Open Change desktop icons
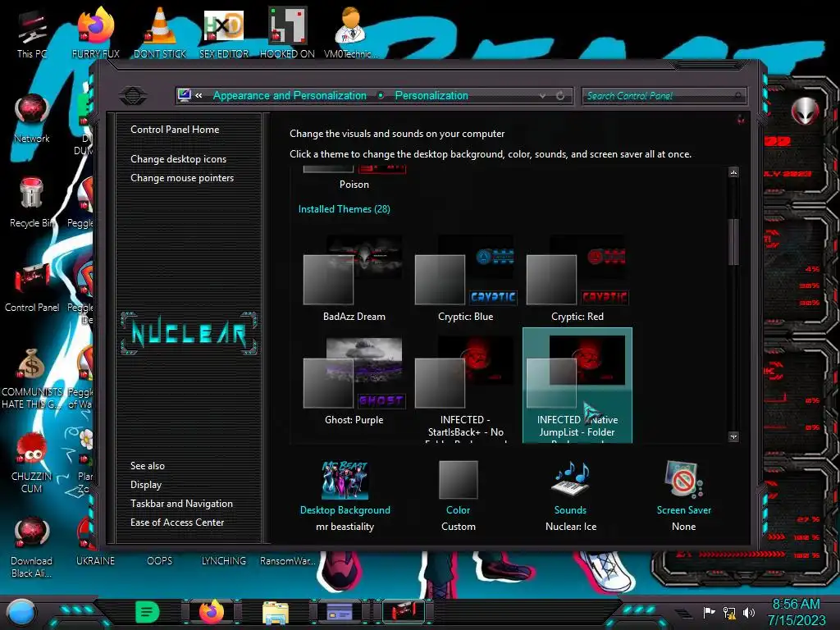Screen dimensions: 840x630 [178, 159]
